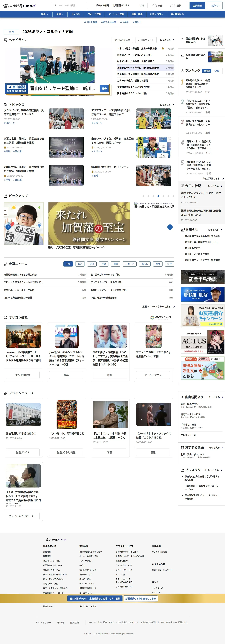Select the 国際 national news tab
The height and width of the screenshot is (644, 225).
coord(116,264)
